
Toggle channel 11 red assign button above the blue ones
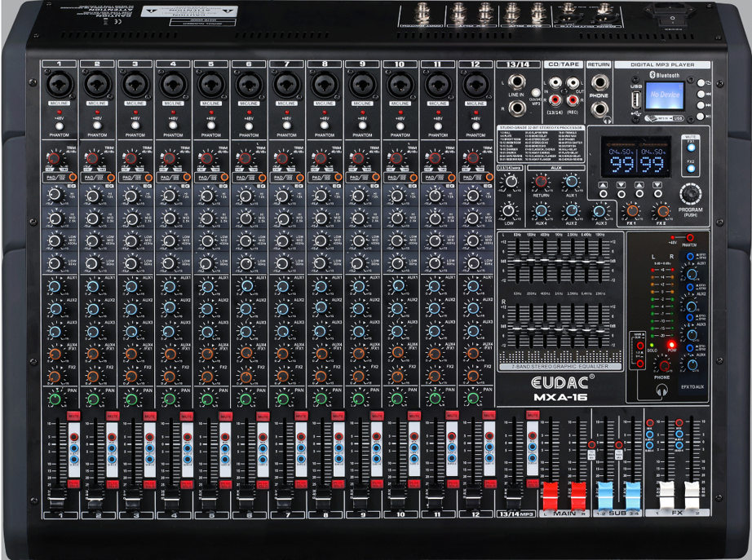pyautogui.click(x=451, y=436)
